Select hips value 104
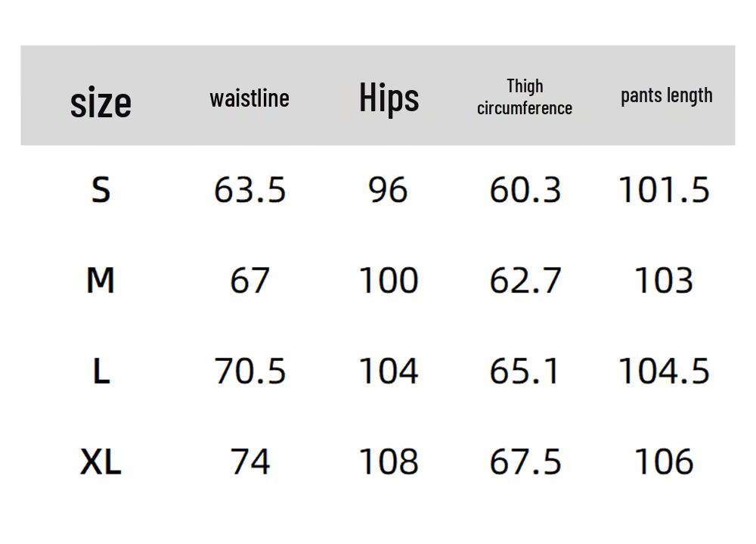This screenshot has width=756, height=544. click(389, 371)
